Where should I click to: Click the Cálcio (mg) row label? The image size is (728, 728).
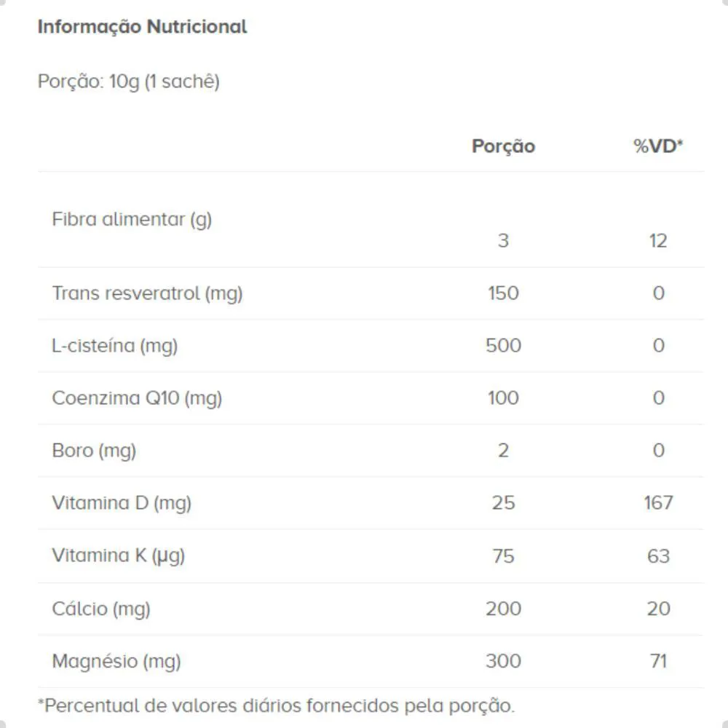tap(101, 609)
